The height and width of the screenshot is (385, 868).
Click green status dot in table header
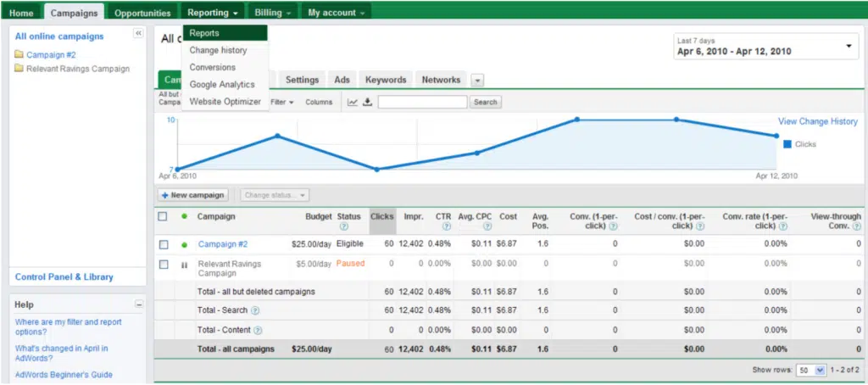(x=184, y=216)
